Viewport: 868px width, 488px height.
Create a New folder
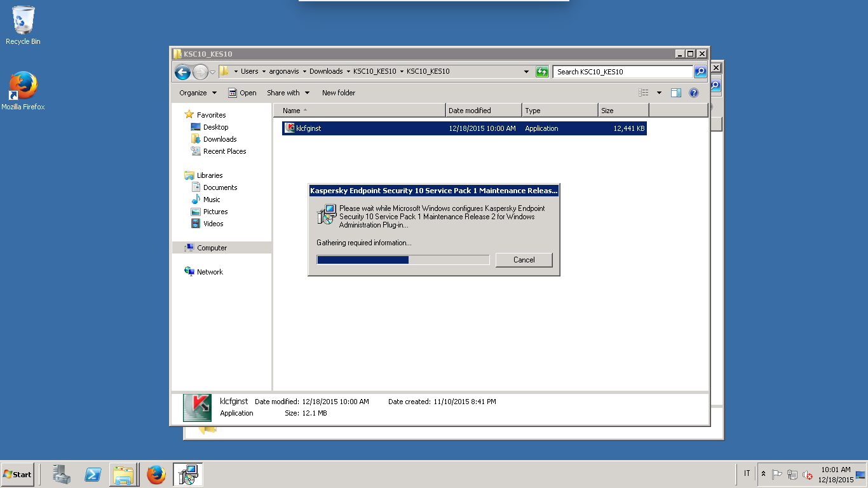click(x=339, y=93)
